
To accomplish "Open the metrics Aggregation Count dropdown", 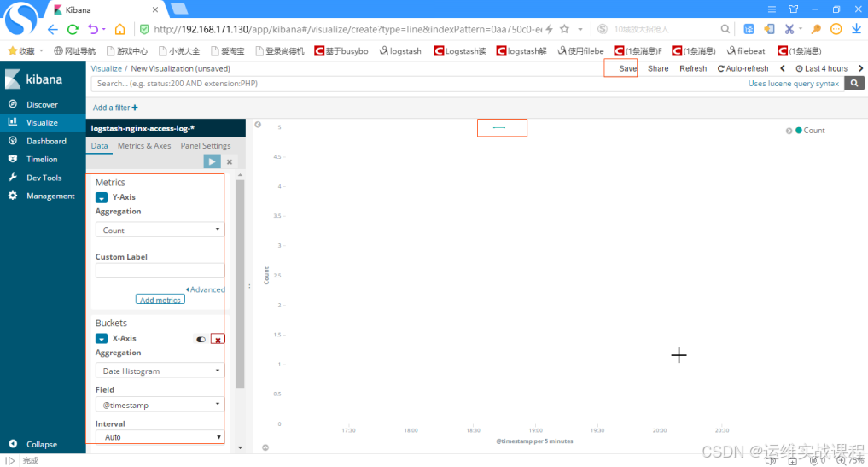I will [160, 230].
